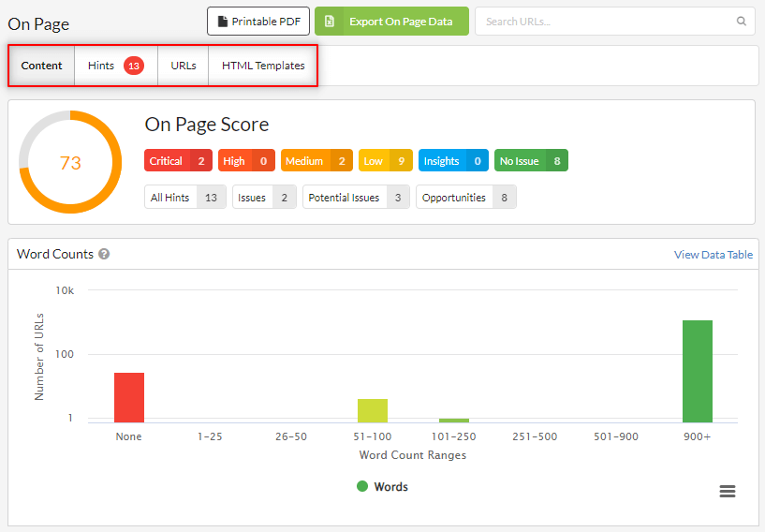The width and height of the screenshot is (765, 532).
Task: Filter by Insights badge
Action: point(453,160)
